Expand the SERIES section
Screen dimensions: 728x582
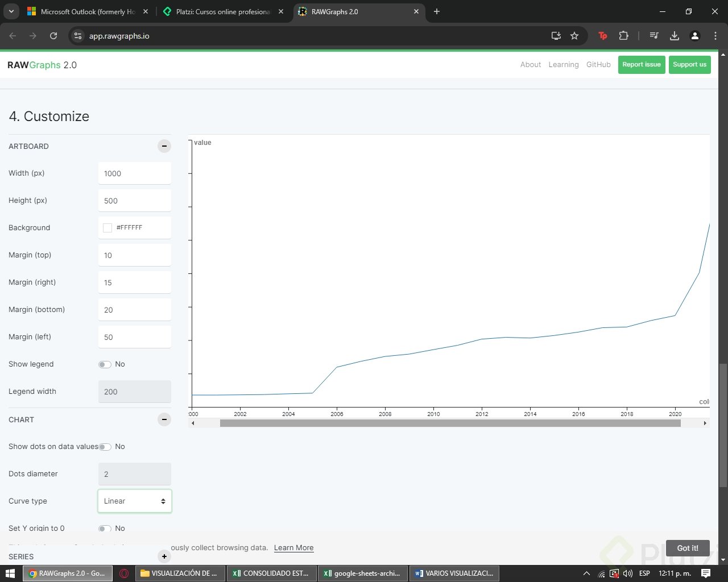point(164,556)
